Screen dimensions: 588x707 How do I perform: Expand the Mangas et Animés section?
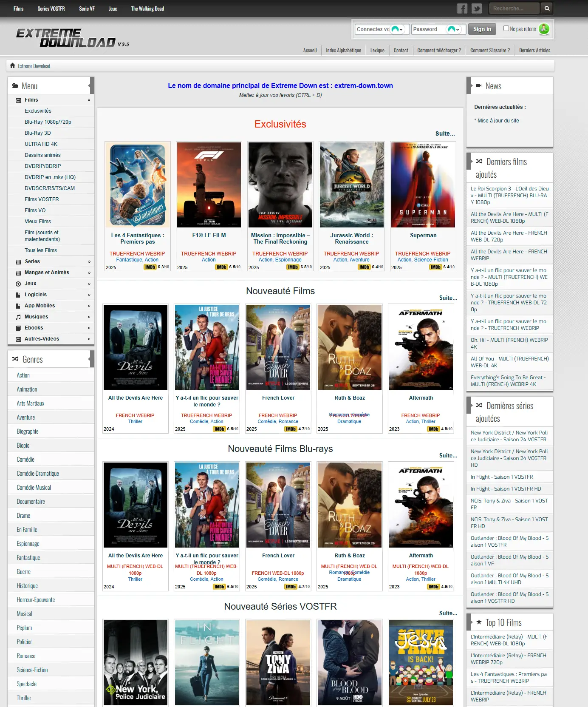89,273
